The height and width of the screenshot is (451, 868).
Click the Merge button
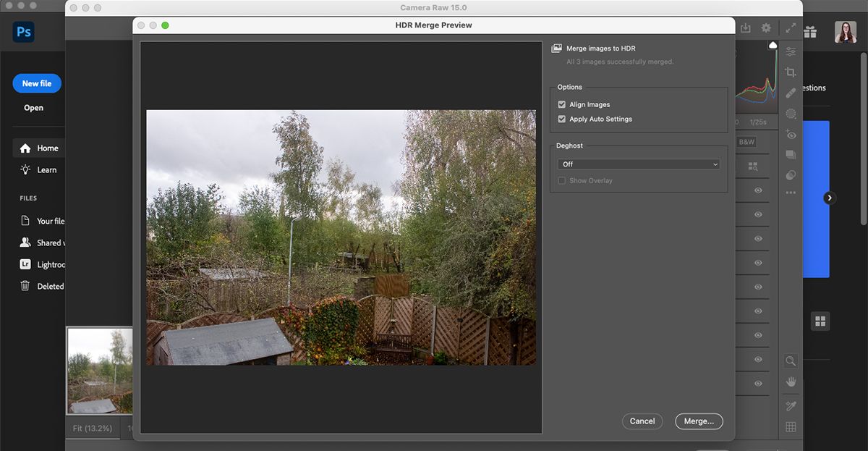[698, 421]
